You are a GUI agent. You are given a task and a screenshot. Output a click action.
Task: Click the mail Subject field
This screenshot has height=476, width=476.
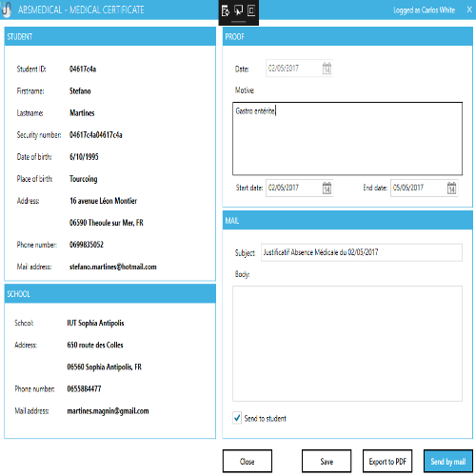point(362,252)
